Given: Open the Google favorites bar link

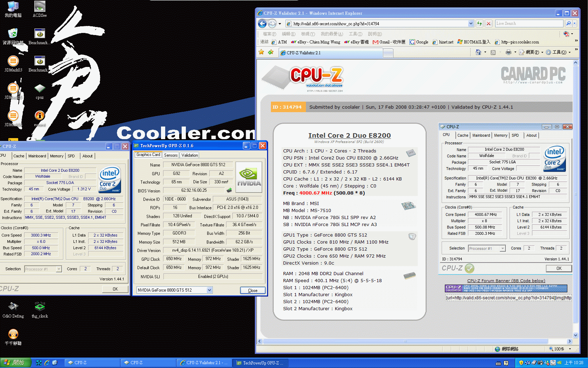Looking at the screenshot, I should point(419,42).
